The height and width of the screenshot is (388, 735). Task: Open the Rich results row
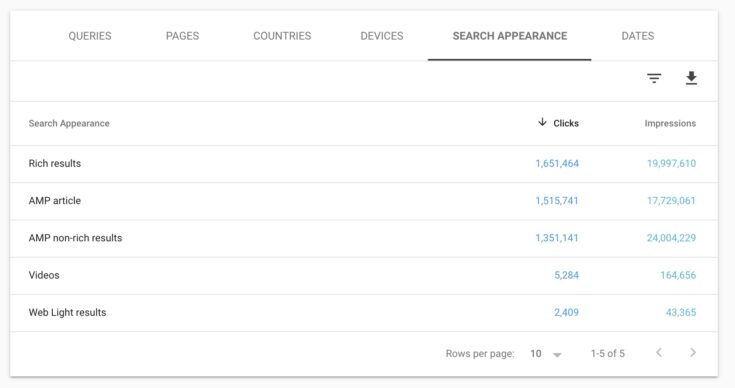click(x=364, y=164)
